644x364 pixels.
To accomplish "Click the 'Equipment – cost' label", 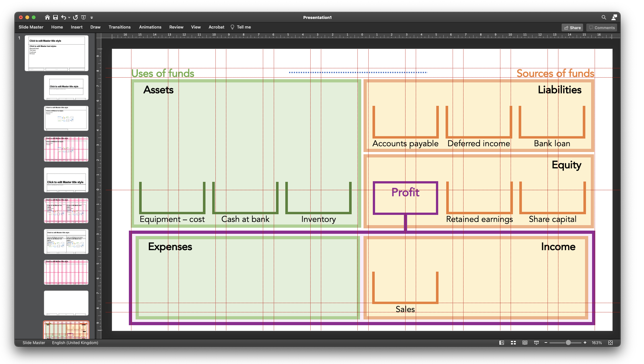I will [172, 219].
